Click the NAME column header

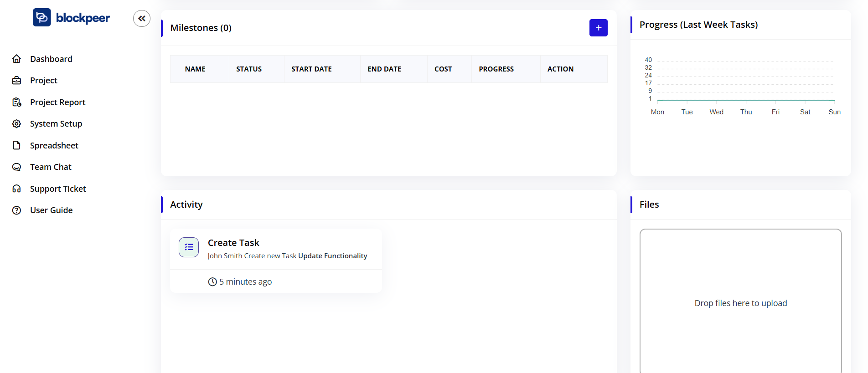[195, 69]
